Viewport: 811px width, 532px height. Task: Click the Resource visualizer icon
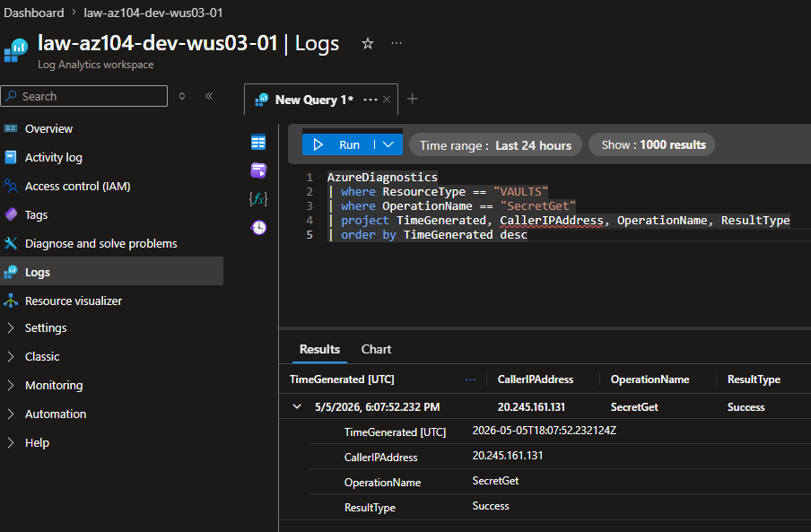11,301
